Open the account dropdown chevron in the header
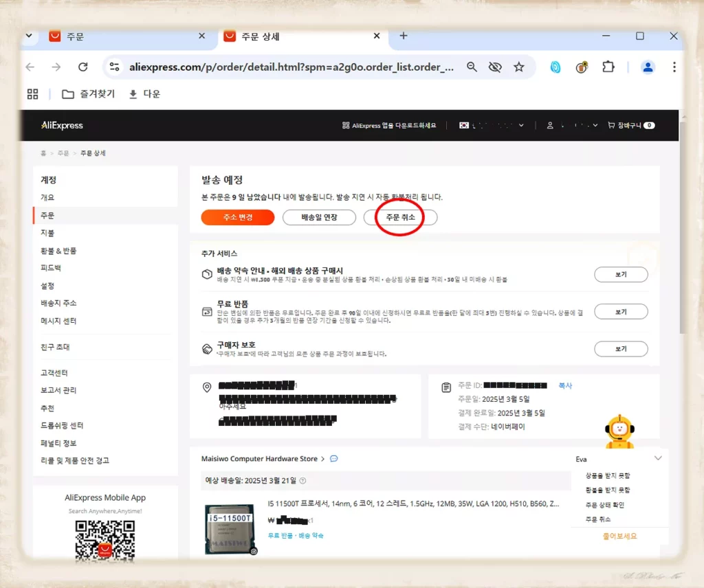The width and height of the screenshot is (704, 588). tap(597, 125)
